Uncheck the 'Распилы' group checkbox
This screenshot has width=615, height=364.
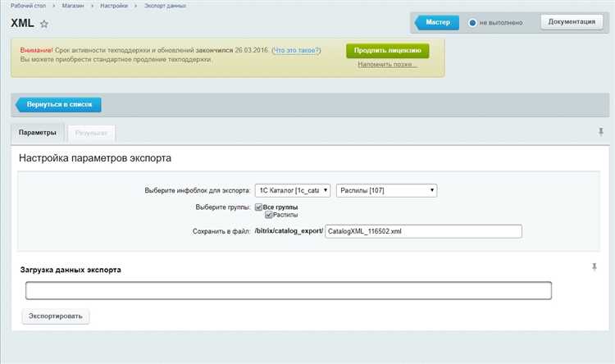269,215
